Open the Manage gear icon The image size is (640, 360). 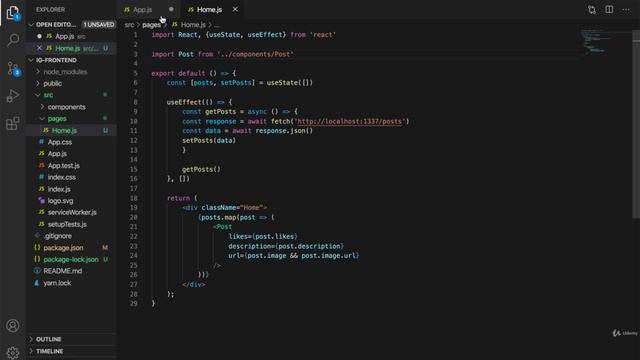[x=13, y=352]
